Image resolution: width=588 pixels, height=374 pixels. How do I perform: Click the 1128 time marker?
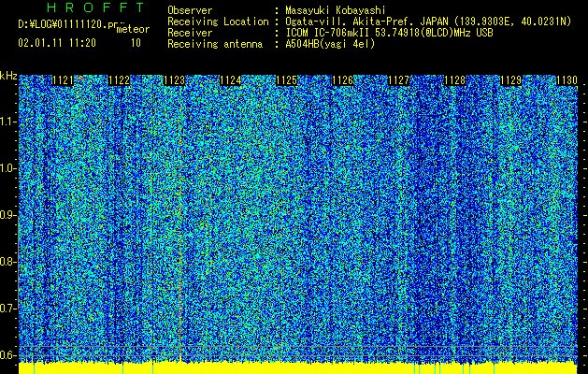tap(455, 80)
